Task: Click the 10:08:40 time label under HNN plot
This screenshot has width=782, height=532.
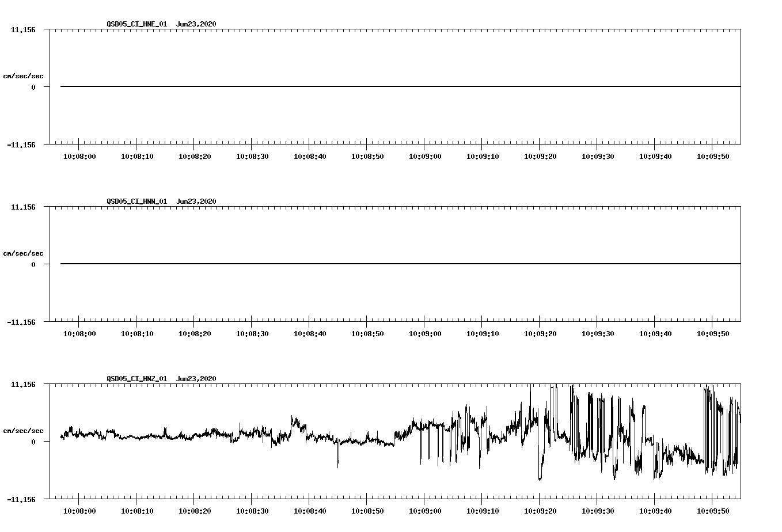Action: pos(310,334)
